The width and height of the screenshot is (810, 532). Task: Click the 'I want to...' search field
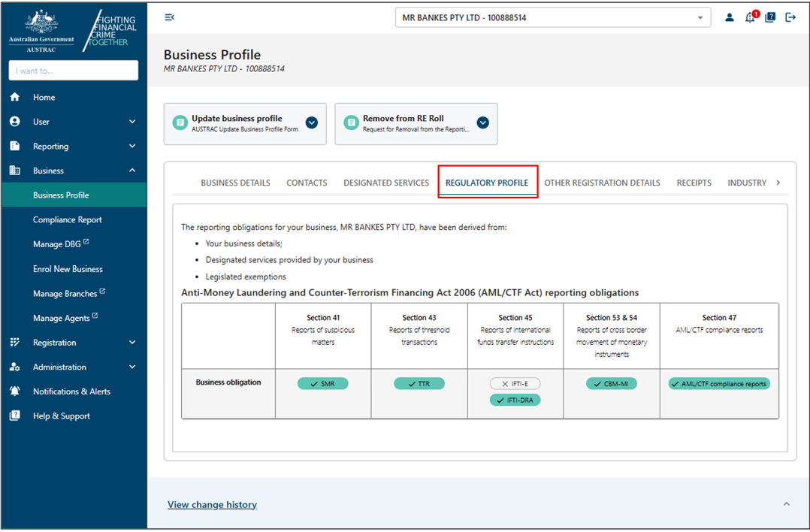73,70
